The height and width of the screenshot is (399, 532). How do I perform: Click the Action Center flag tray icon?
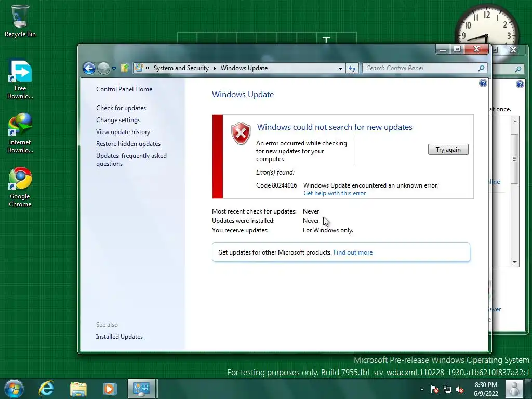pyautogui.click(x=435, y=390)
